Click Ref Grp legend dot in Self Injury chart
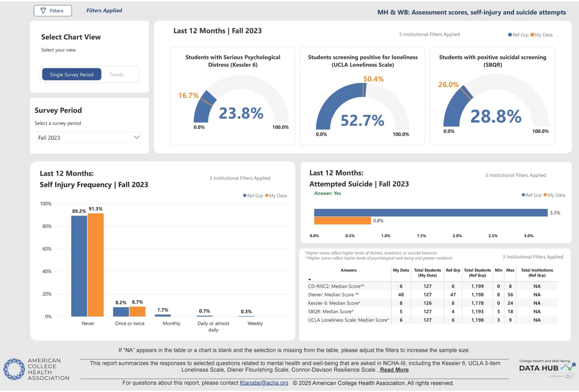The width and height of the screenshot is (579, 392). 245,196
